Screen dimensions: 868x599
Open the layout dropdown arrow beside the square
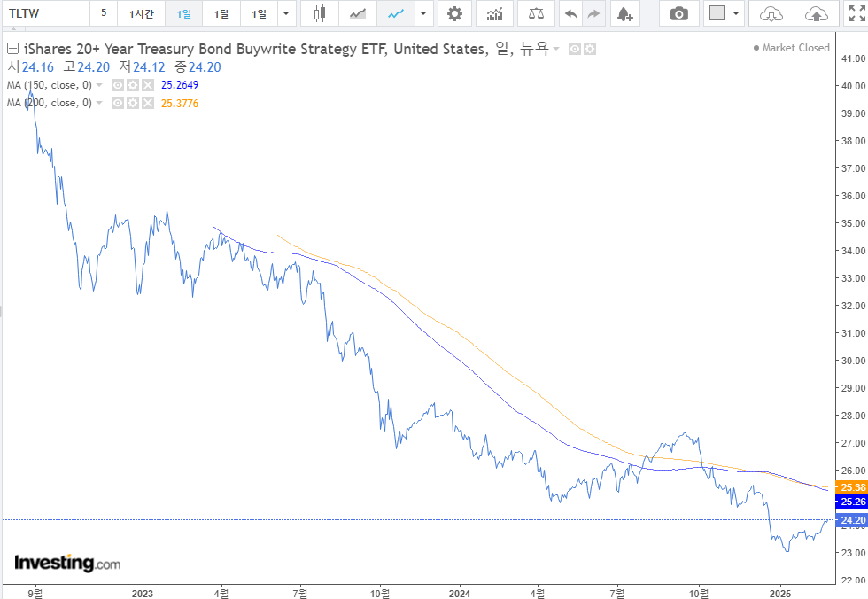736,13
